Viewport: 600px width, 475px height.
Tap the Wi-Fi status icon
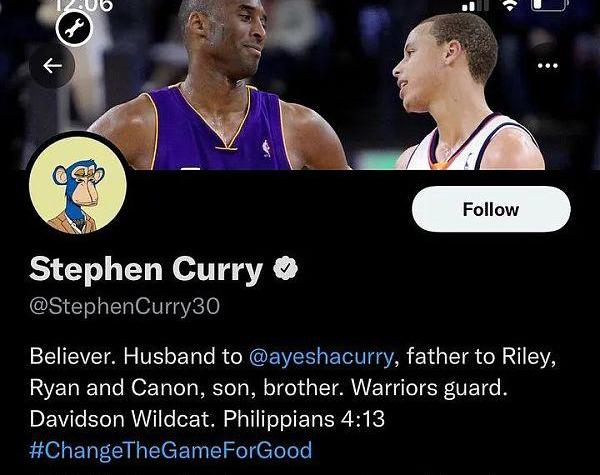pyautogui.click(x=510, y=5)
